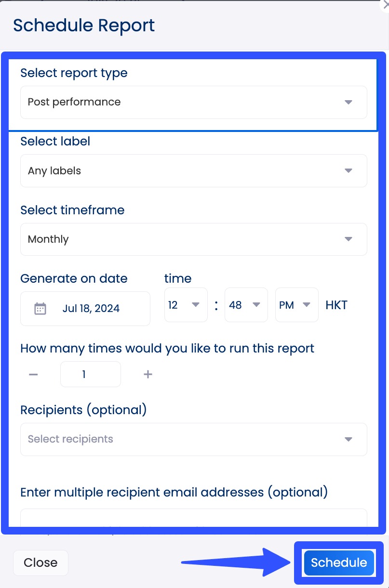This screenshot has width=389, height=588.
Task: Select the Jul 18, 2024 date field
Action: coord(92,308)
